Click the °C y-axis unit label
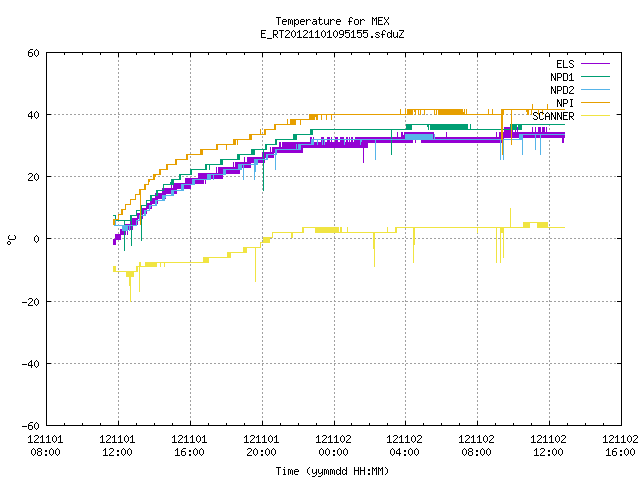640x480 pixels. coord(12,240)
